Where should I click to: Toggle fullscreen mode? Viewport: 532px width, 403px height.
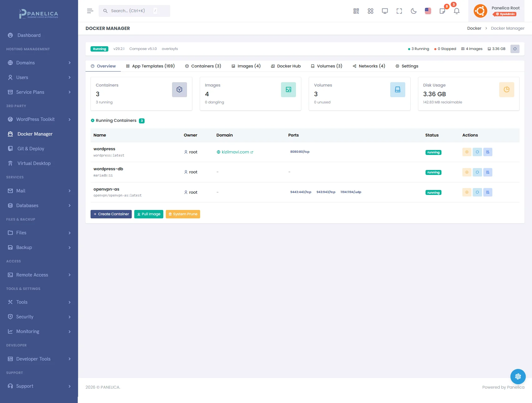click(x=399, y=11)
